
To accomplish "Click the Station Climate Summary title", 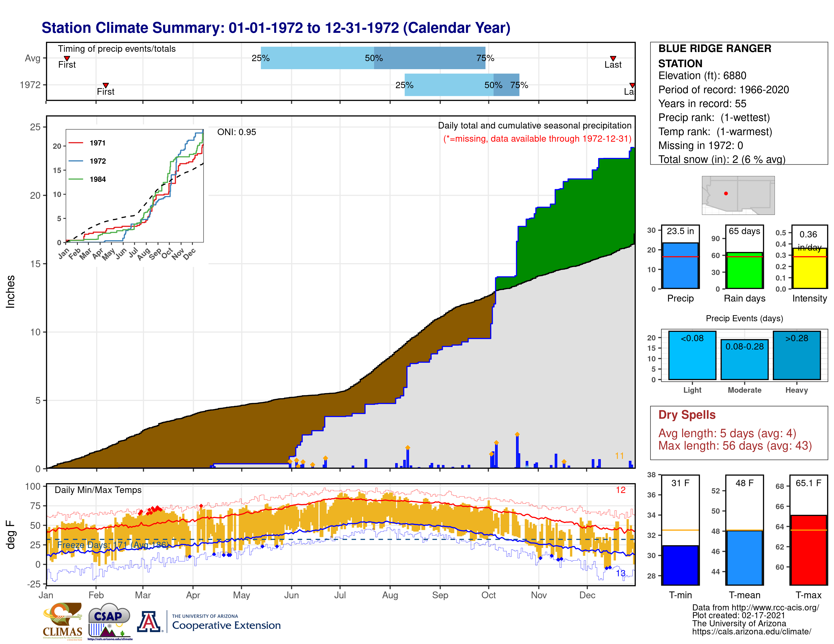I will click(276, 28).
